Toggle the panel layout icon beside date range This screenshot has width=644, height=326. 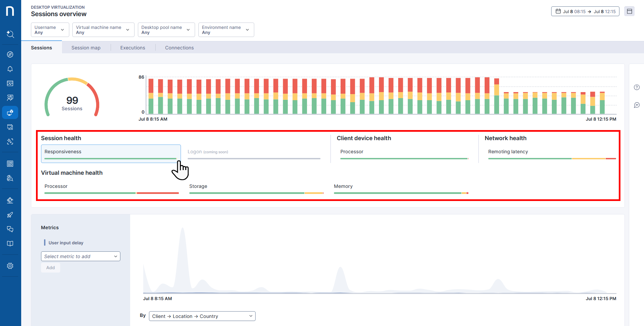(x=629, y=11)
